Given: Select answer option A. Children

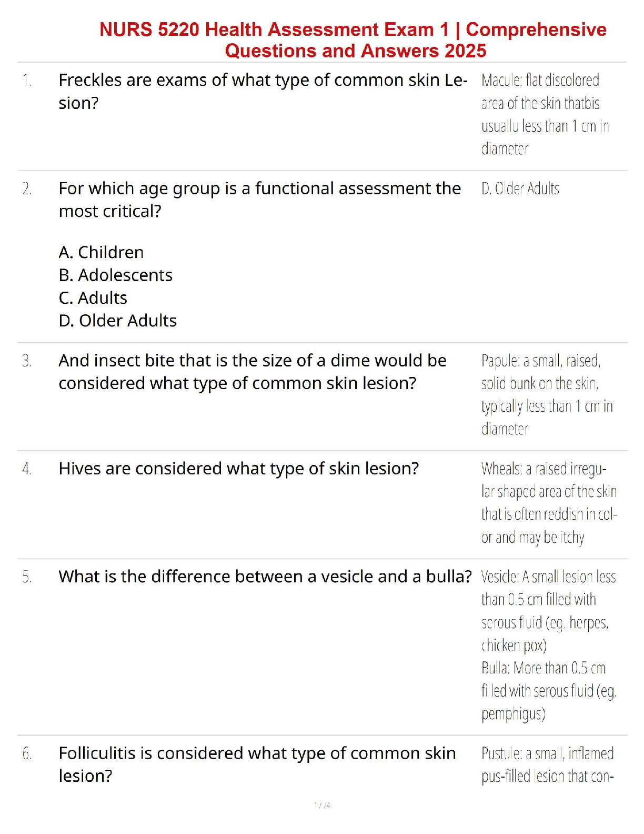Looking at the screenshot, I should tap(101, 252).
